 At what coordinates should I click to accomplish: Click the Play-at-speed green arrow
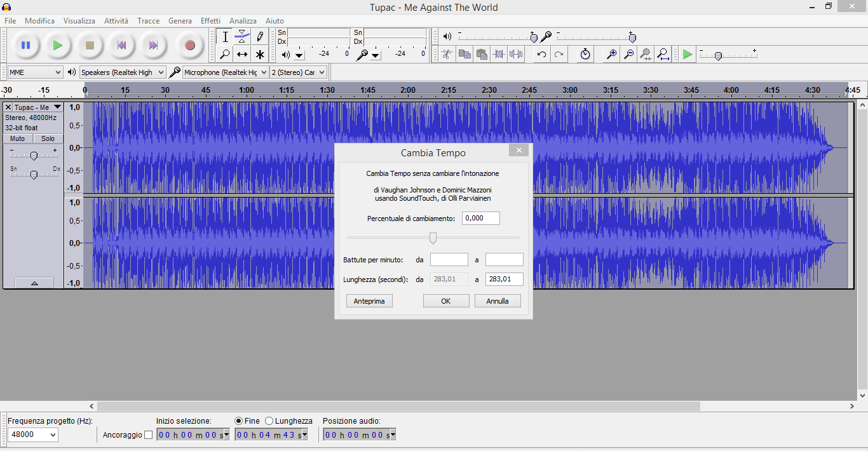688,55
